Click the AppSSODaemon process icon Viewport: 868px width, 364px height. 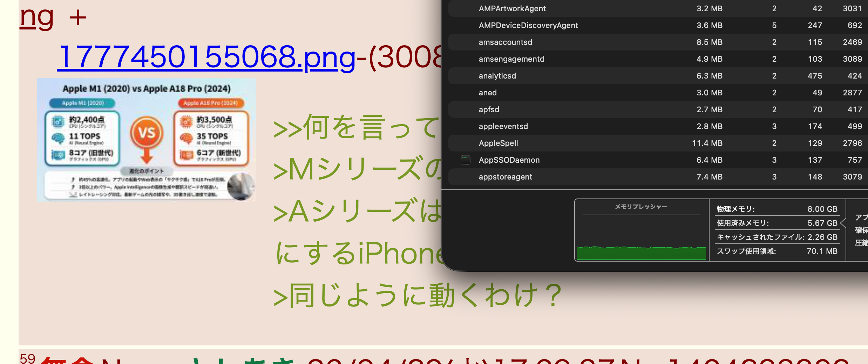(465, 160)
